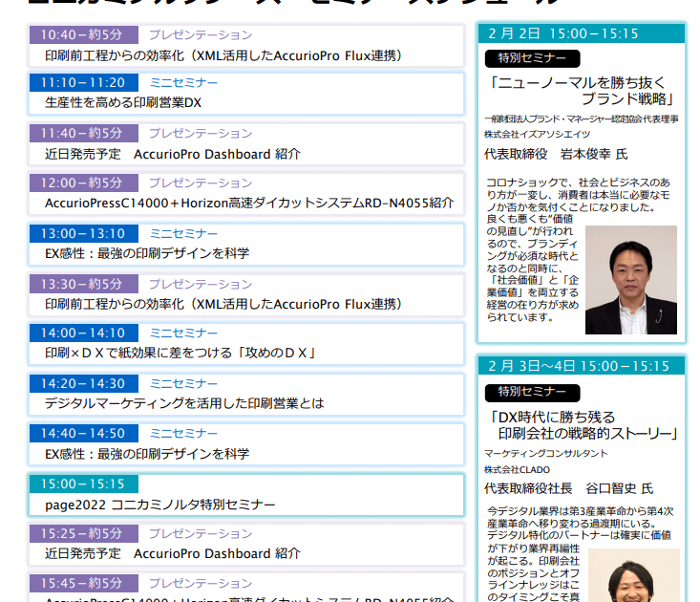Click the 14:40 EX感性 session title
The image size is (700, 602).
(x=147, y=454)
